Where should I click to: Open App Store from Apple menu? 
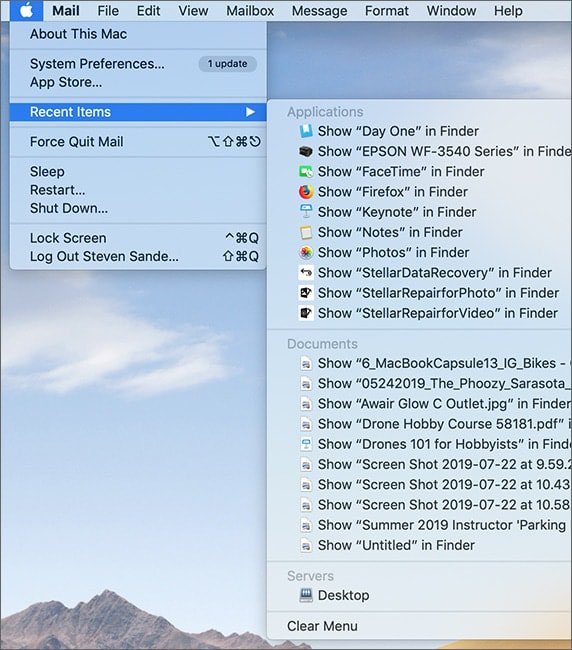(138, 82)
